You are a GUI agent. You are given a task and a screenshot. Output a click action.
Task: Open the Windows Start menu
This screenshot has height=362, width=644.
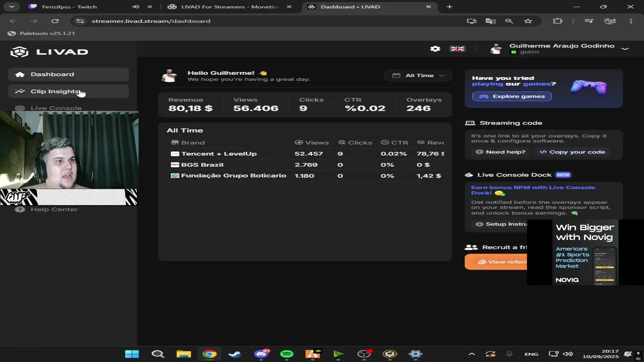click(132, 354)
